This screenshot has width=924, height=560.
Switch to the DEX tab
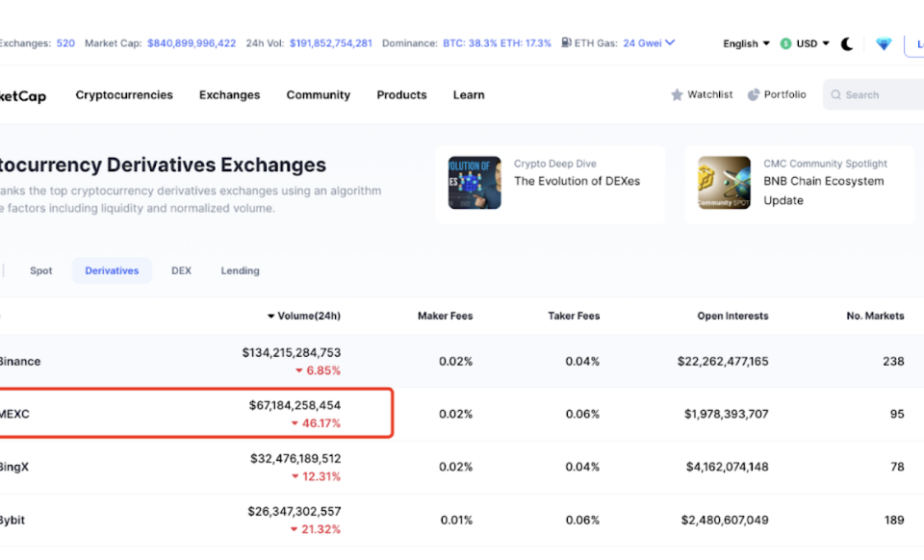pyautogui.click(x=181, y=270)
